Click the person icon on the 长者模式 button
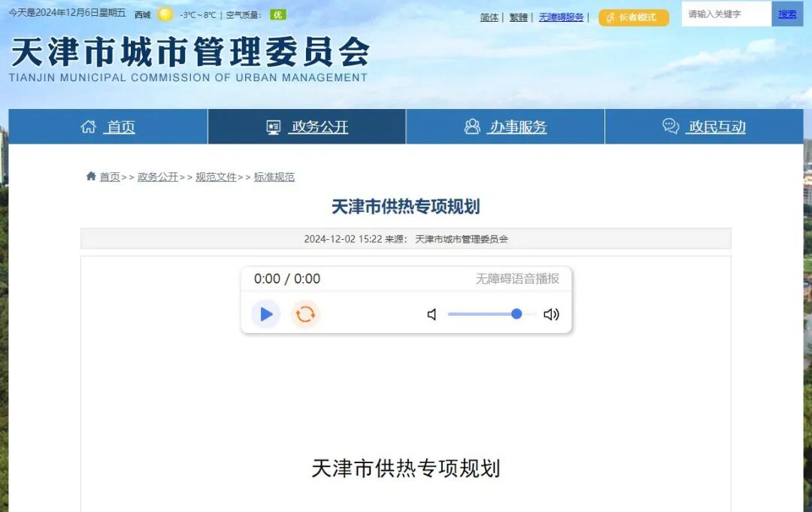Image resolution: width=812 pixels, height=512 pixels. pyautogui.click(x=611, y=17)
